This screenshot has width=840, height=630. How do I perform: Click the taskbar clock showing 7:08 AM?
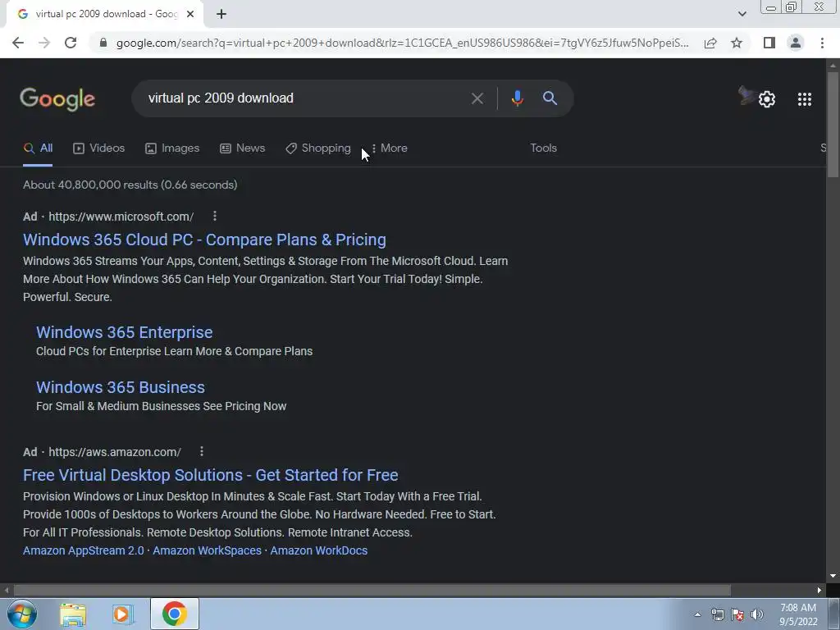coord(798,614)
